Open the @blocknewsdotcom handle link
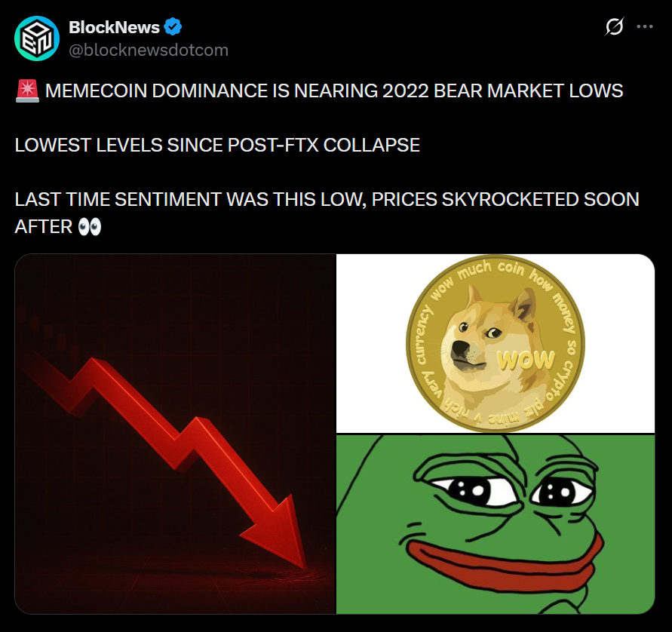 [149, 50]
